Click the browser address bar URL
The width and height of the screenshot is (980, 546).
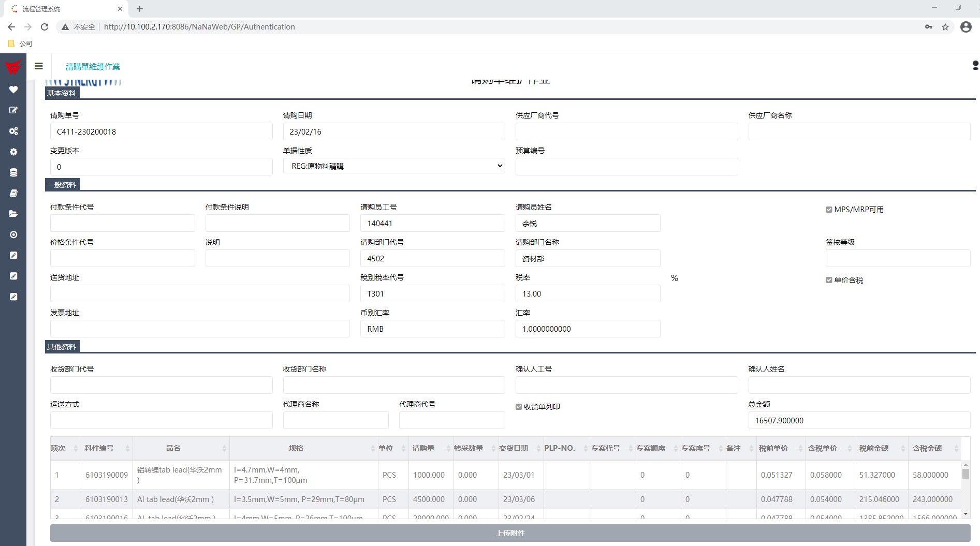point(199,27)
